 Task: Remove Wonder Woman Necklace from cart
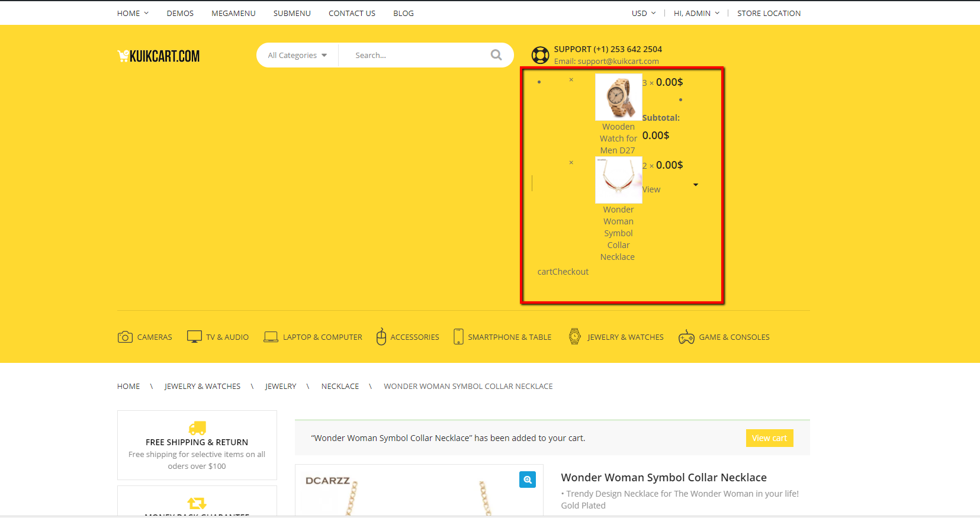(571, 162)
